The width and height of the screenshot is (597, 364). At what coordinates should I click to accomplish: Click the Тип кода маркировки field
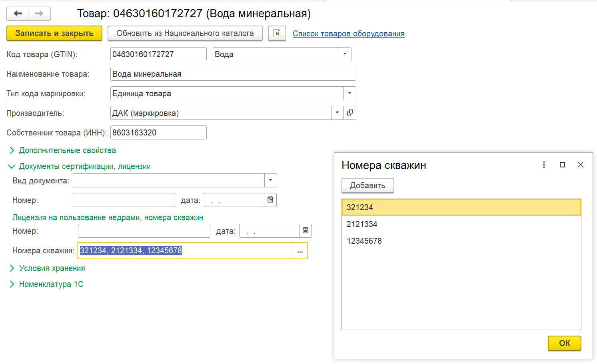click(227, 93)
